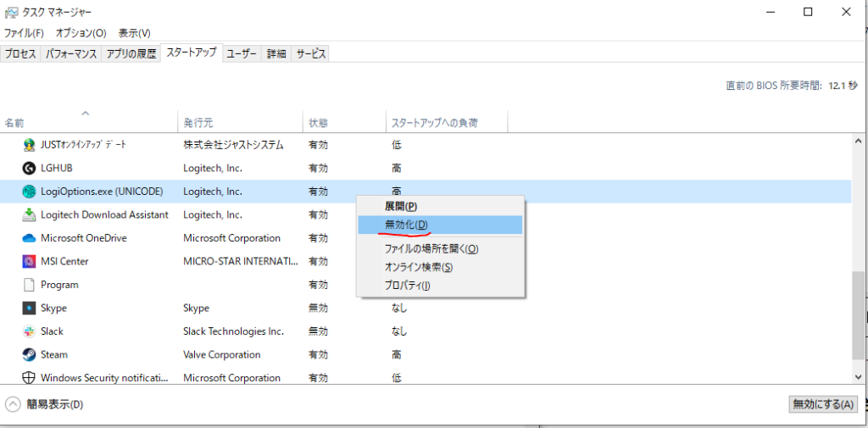Click the Microsoft OneDrive cloud icon
The height and width of the screenshot is (428, 868).
(28, 238)
